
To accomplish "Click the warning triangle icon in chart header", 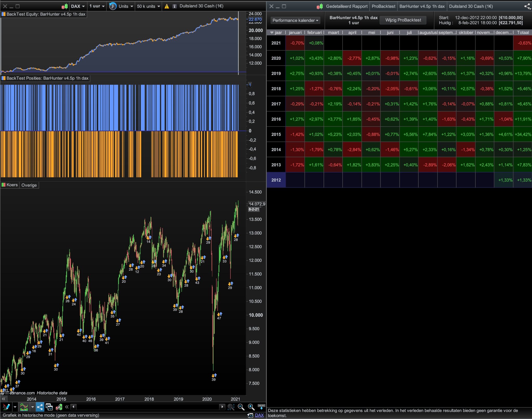I will [x=167, y=6].
